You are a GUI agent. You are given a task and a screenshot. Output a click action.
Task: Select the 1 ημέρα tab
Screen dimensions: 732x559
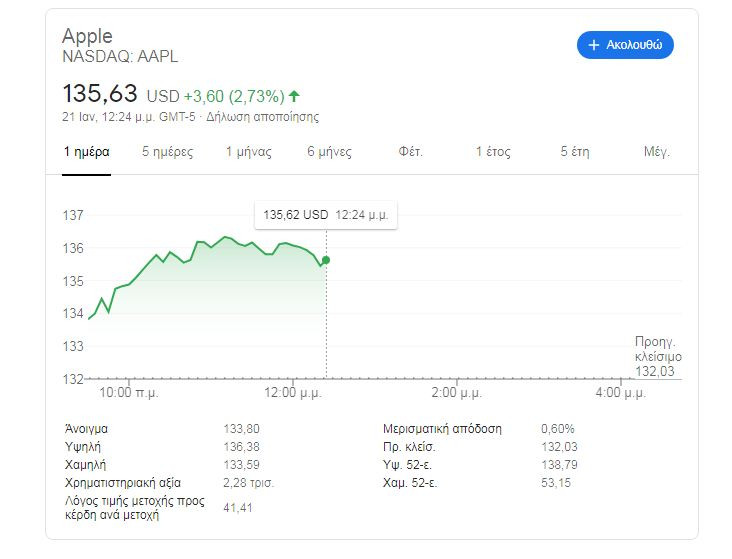(86, 152)
